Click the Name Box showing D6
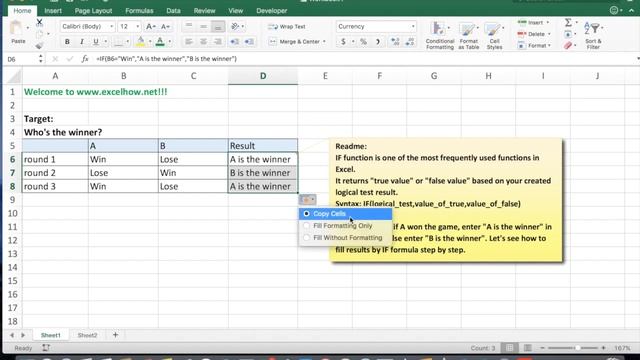 20,59
